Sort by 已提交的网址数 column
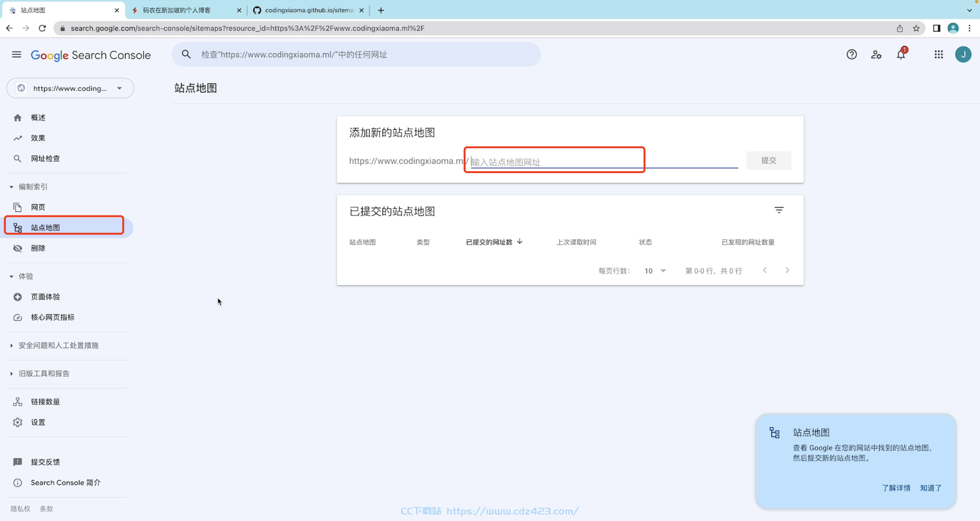Screen dimensions: 980x521 coord(494,242)
